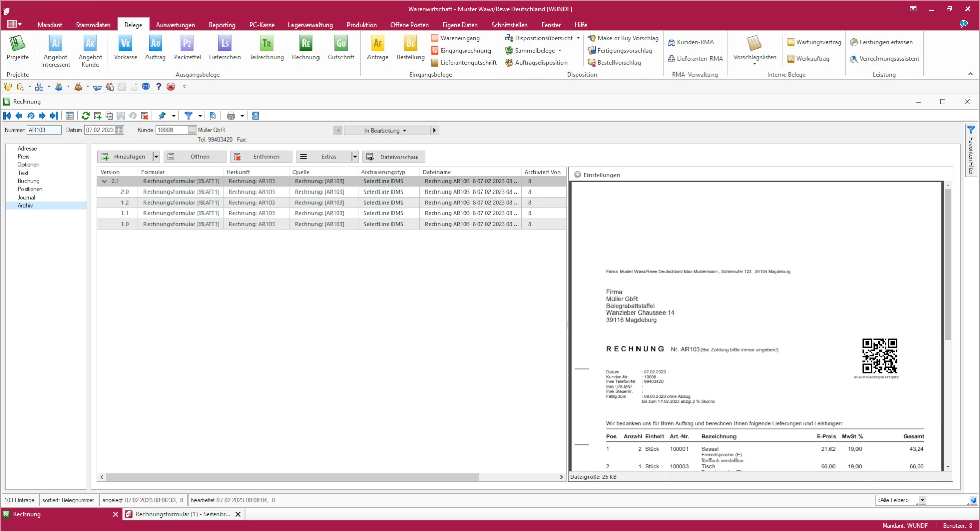Open the Angebot Kunde icon
The image size is (980, 531).
[x=90, y=51]
